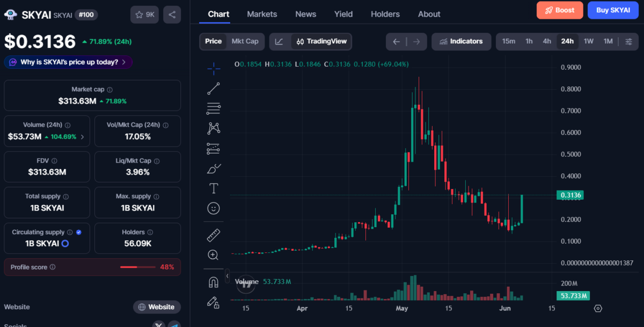Viewport: 644px width, 327px height.
Task: Open the Chart tab
Action: click(218, 14)
